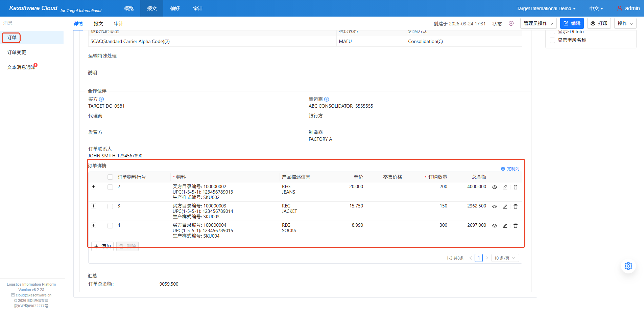Viewport: 644px width, 311px height.
Task: Click the view eye icon for line 2
Action: (x=494, y=187)
